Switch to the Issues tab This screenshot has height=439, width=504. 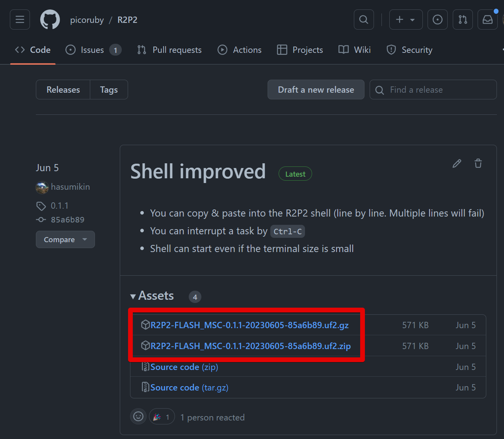[93, 50]
